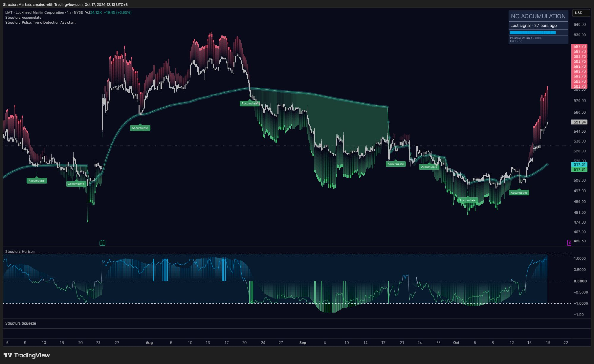Click the purple E marker by price axis
This screenshot has width=594, height=364.
[x=569, y=243]
